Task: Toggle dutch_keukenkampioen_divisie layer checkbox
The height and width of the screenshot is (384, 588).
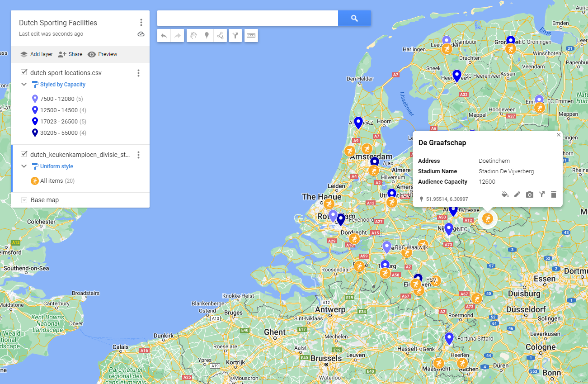Action: (x=24, y=154)
